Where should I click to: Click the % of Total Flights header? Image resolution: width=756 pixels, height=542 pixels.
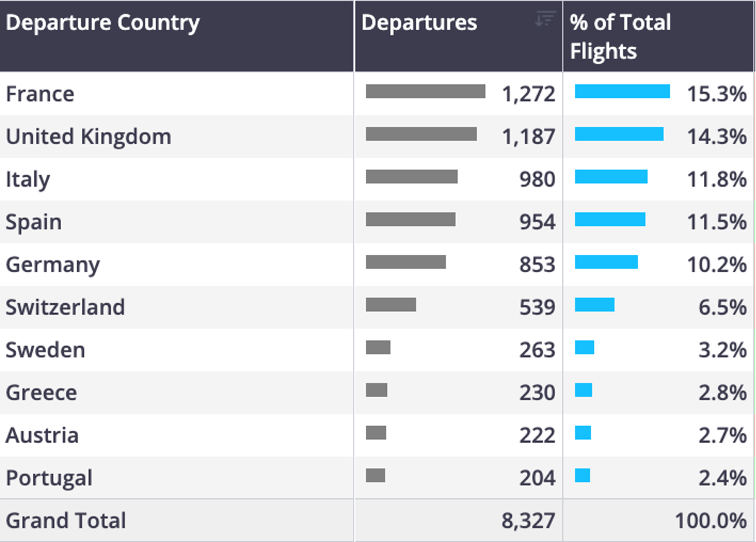pyautogui.click(x=658, y=36)
